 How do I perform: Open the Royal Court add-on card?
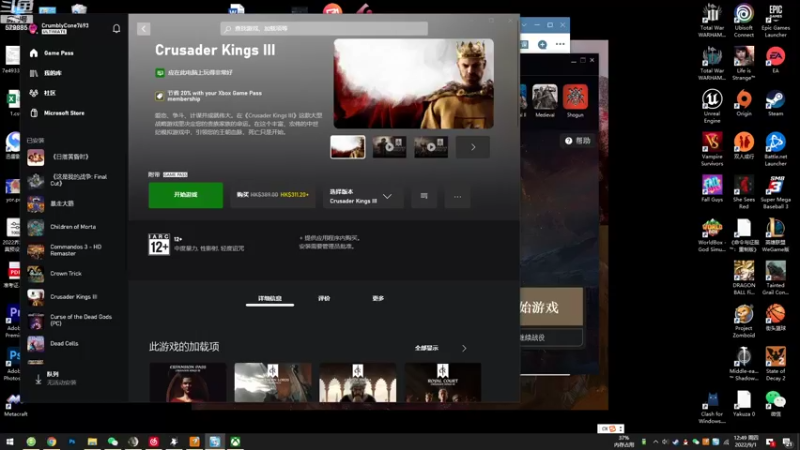pyautogui.click(x=442, y=382)
